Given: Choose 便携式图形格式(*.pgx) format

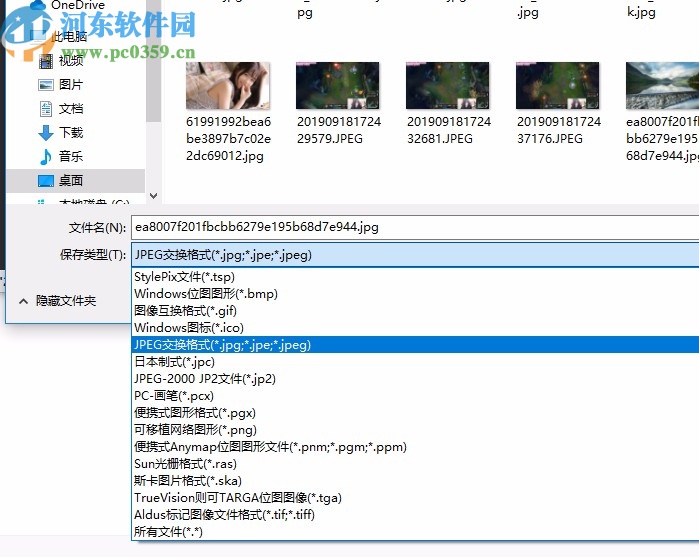Looking at the screenshot, I should (x=415, y=413).
